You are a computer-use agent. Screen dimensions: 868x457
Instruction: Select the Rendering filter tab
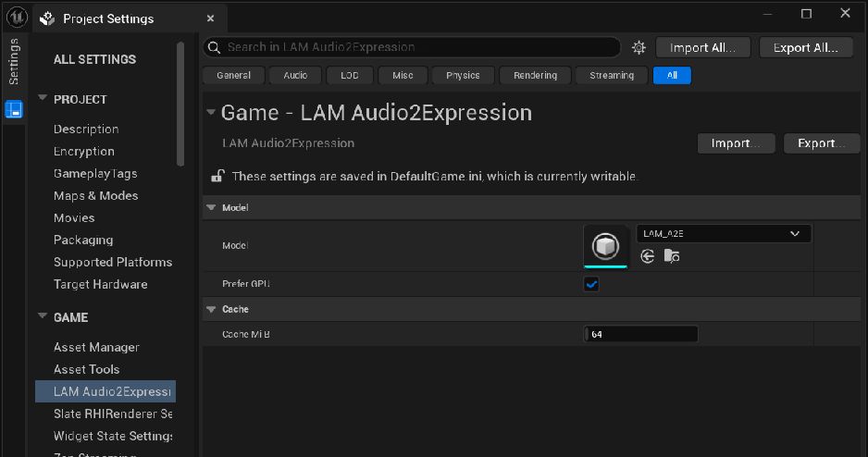tap(535, 75)
